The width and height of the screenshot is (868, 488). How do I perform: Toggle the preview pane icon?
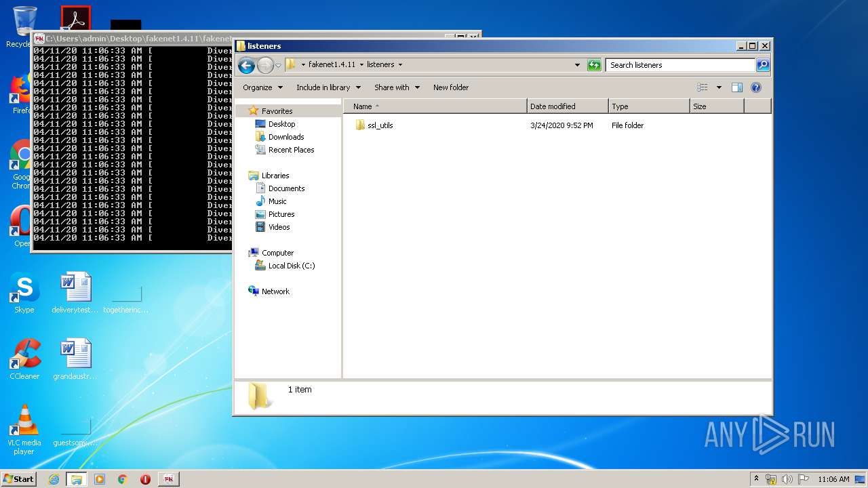point(737,87)
